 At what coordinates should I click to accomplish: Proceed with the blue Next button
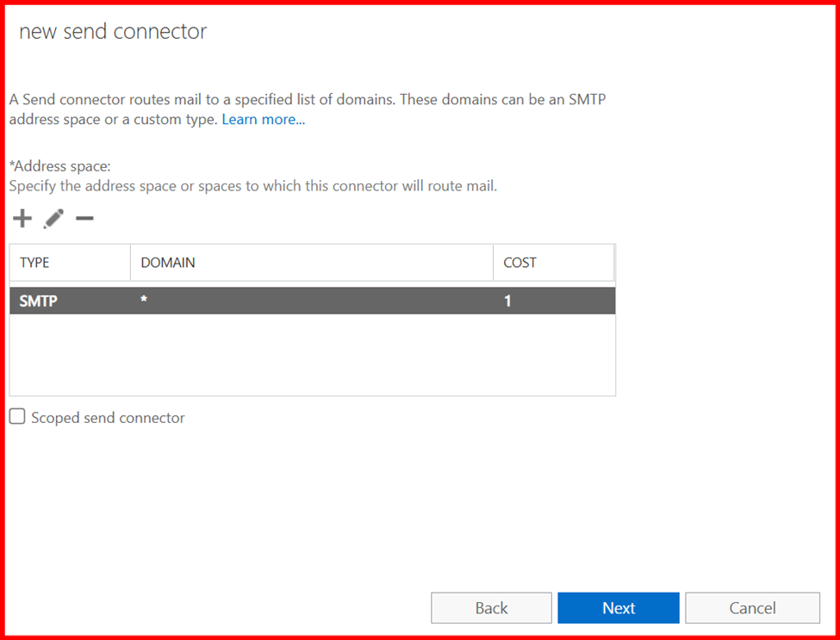pos(619,608)
